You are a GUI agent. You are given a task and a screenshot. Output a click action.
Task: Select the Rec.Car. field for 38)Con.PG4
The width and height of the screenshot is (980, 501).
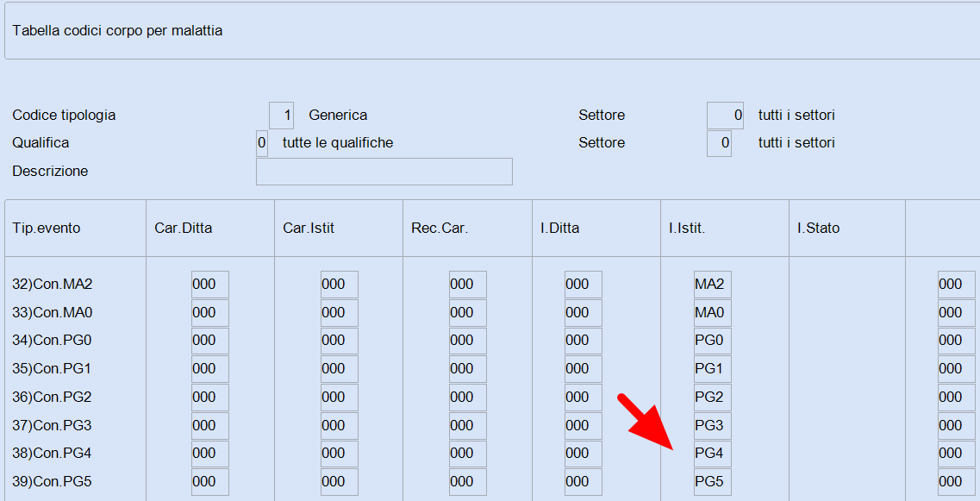tap(467, 454)
